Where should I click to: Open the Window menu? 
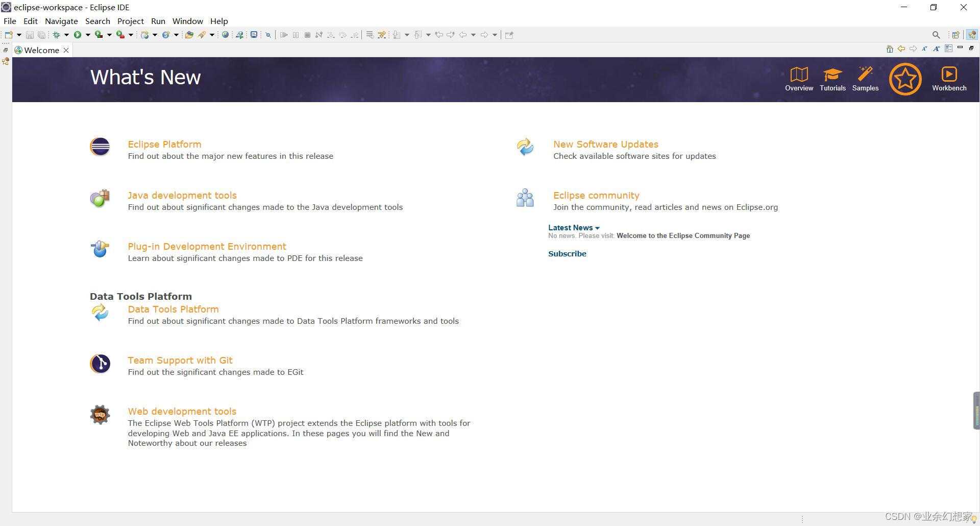pos(187,21)
